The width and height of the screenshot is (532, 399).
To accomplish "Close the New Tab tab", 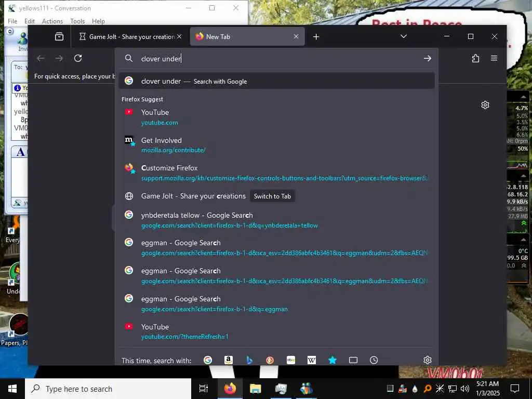I will coord(296,36).
